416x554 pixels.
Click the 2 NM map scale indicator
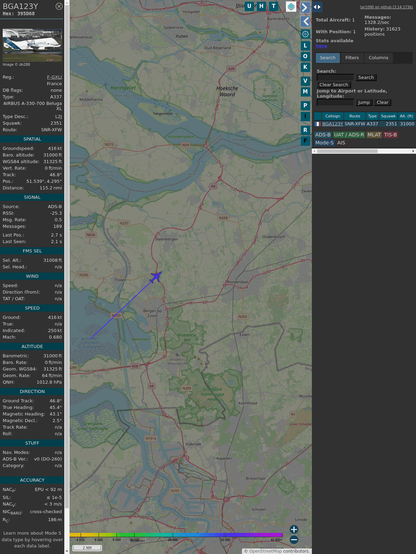(x=87, y=548)
